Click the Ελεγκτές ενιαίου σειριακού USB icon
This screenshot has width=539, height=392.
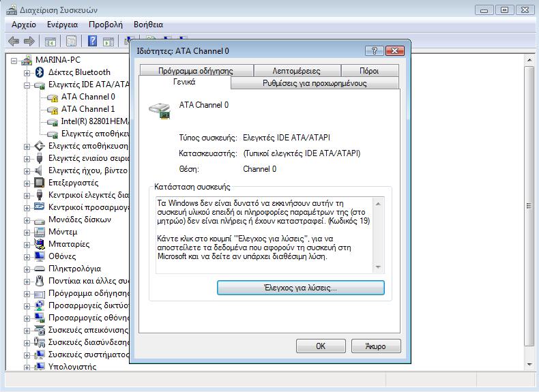click(40, 158)
